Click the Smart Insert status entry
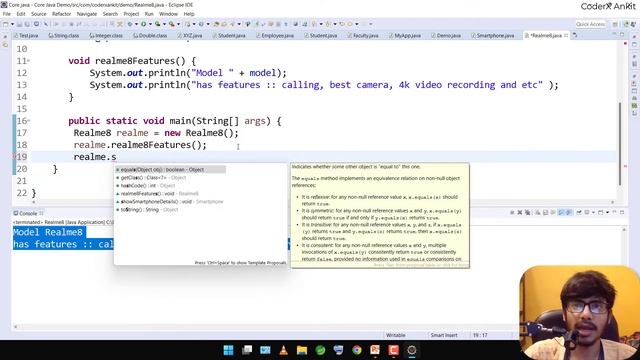The height and width of the screenshot is (360, 640). (444, 335)
